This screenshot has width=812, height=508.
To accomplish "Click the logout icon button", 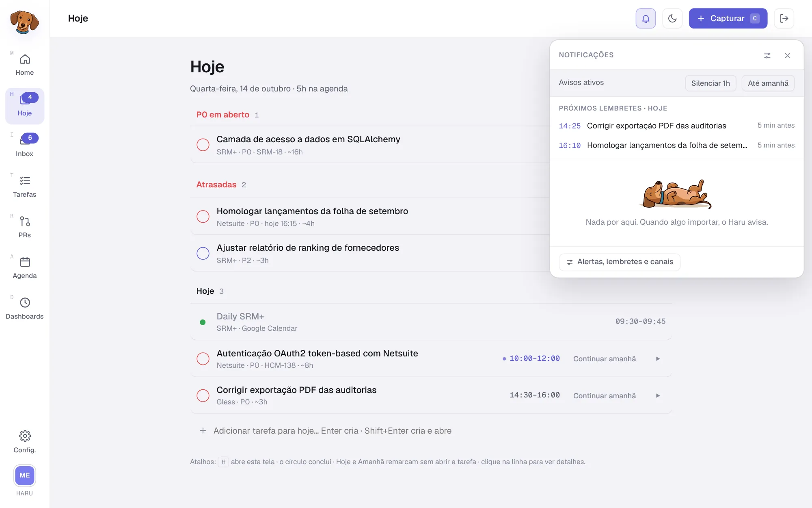I will (x=784, y=18).
